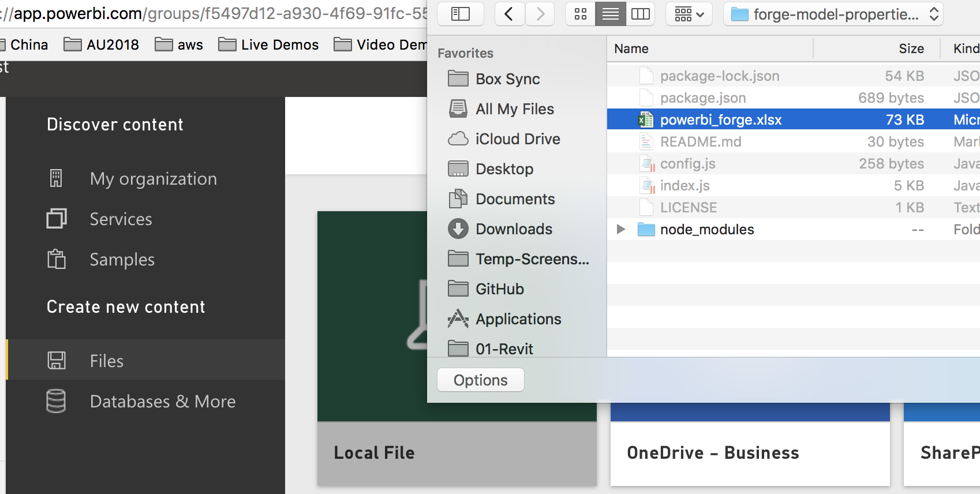Open the AU2018 bookmarks folder
Viewport: 980px width, 494px height.
coord(102,44)
